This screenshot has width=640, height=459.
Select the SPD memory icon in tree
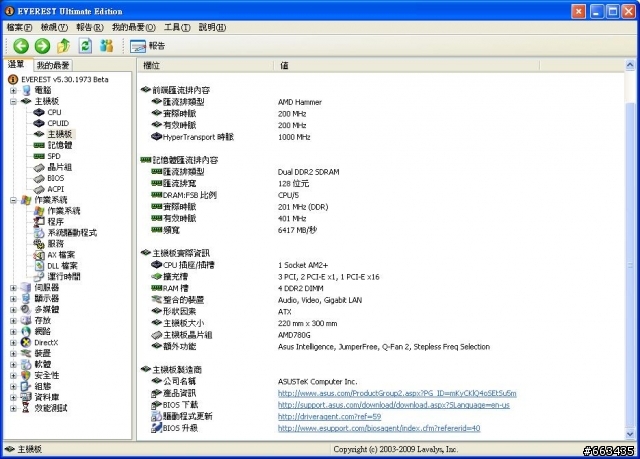(x=39, y=156)
